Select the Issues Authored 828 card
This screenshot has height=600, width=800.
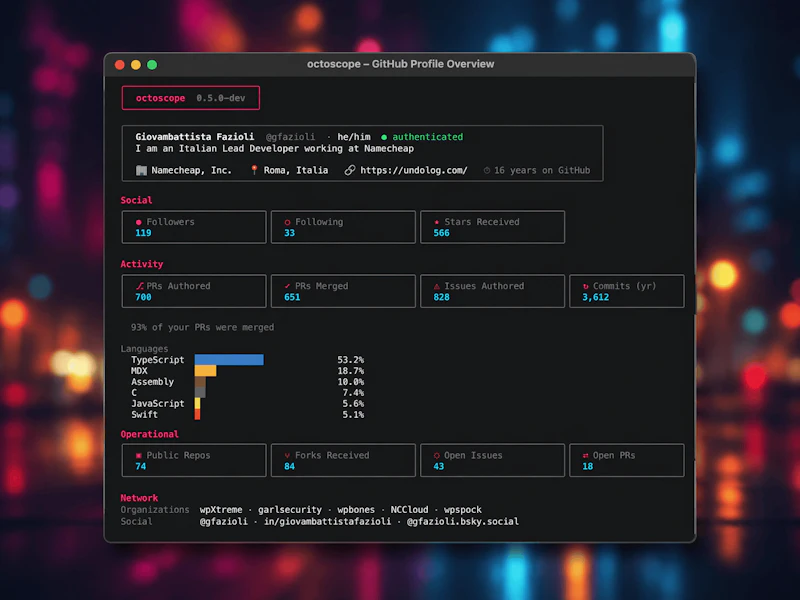(x=492, y=291)
